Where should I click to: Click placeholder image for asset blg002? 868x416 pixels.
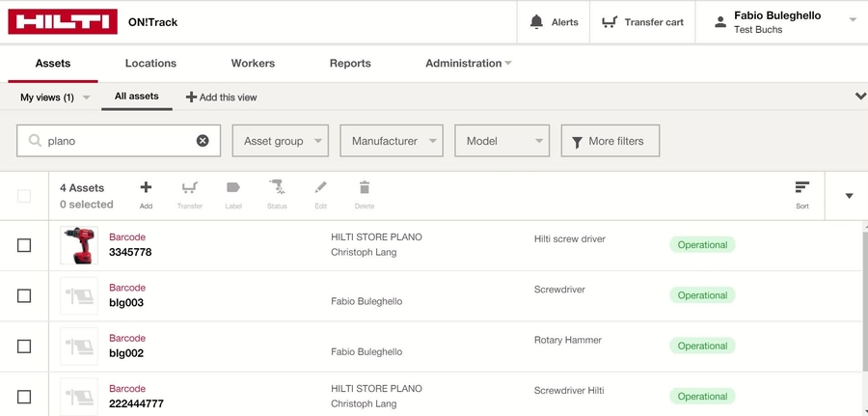[x=79, y=347]
